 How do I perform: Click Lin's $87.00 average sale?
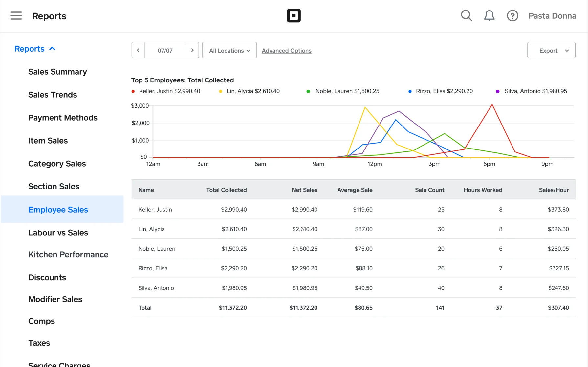[x=363, y=229]
